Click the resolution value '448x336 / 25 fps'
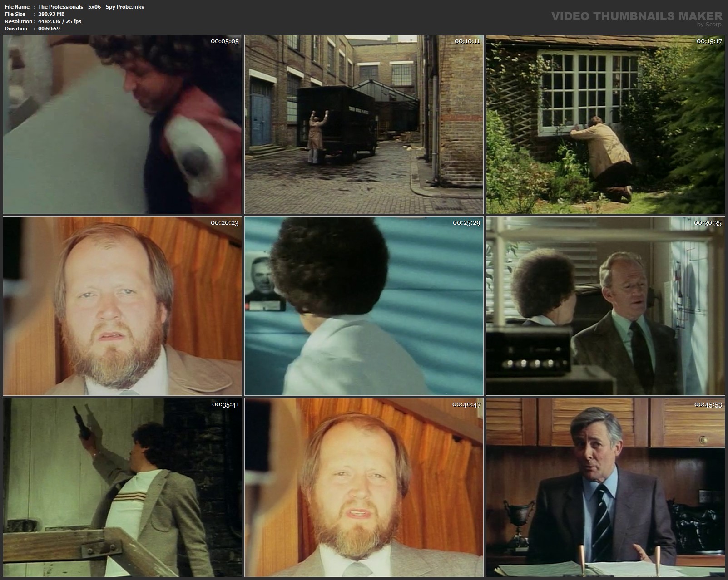The height and width of the screenshot is (580, 728). [x=59, y=21]
